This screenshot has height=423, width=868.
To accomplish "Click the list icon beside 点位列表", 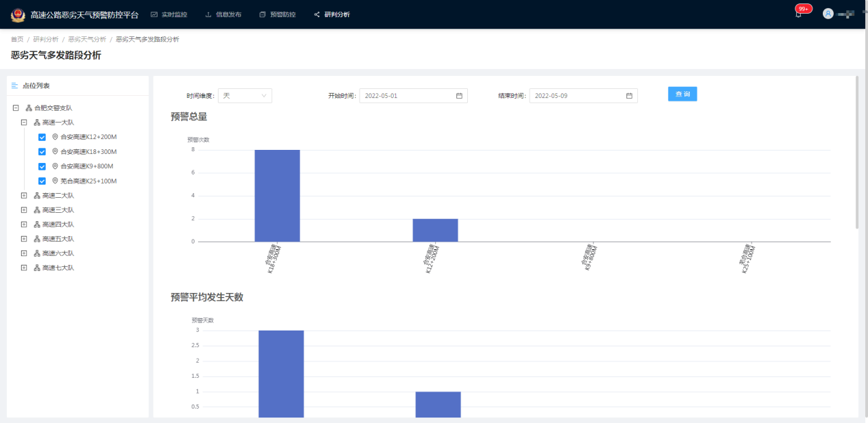I will point(14,86).
